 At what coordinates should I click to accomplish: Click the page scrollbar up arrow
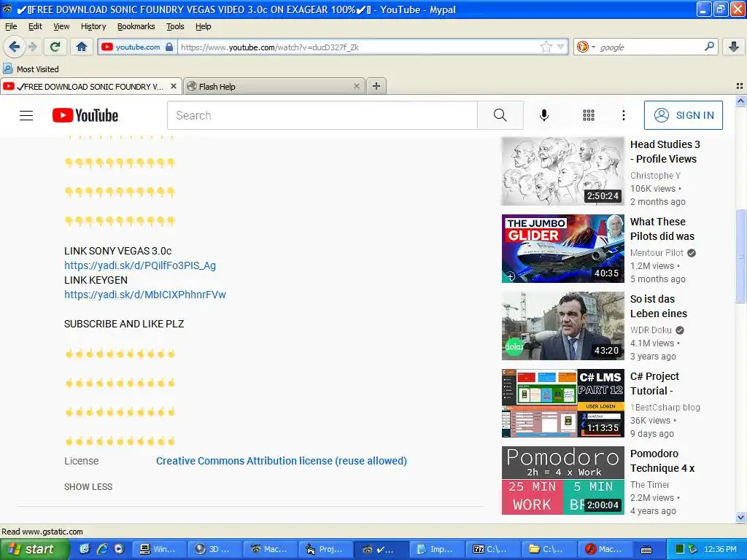point(740,101)
